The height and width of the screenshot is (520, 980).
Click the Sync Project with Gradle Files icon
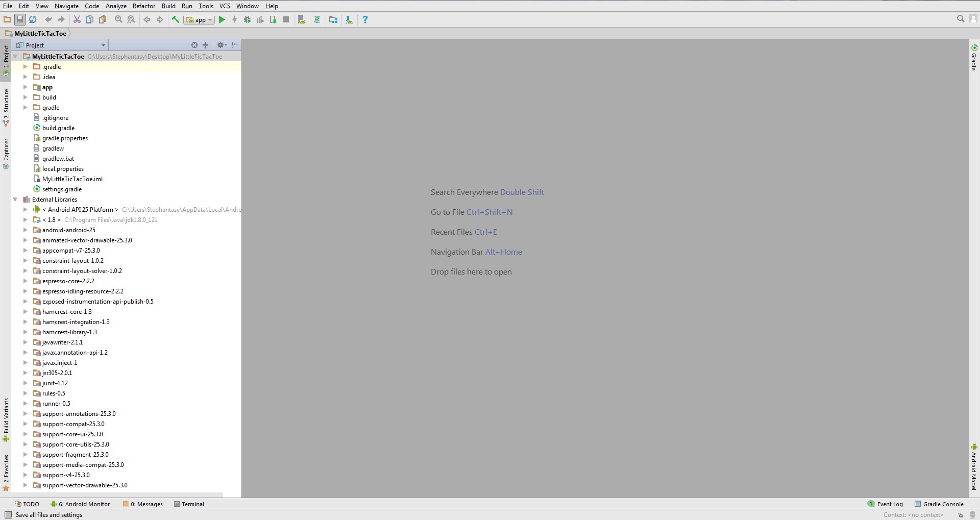pyautogui.click(x=317, y=20)
